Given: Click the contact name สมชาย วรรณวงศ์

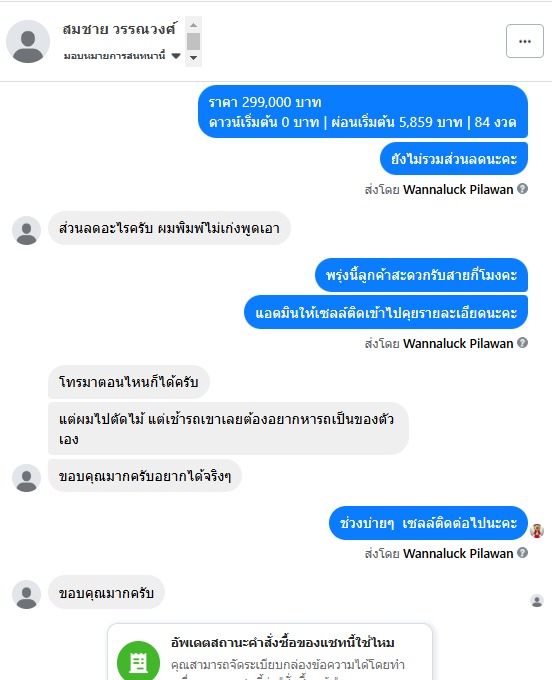Looking at the screenshot, I should [119, 29].
